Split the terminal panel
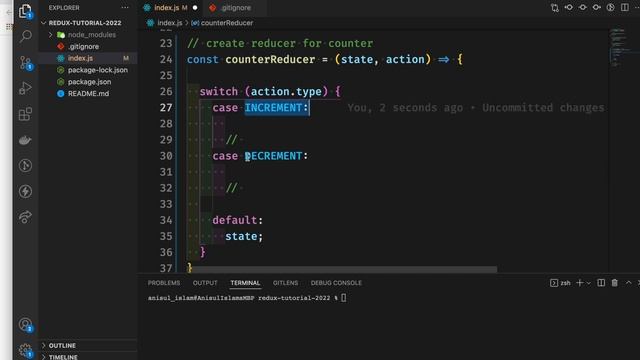 click(x=601, y=283)
